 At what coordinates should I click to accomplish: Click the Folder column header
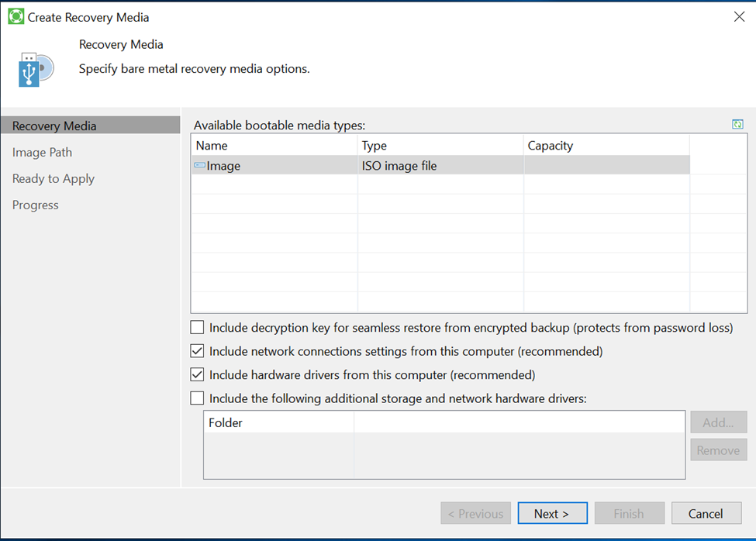point(278,423)
